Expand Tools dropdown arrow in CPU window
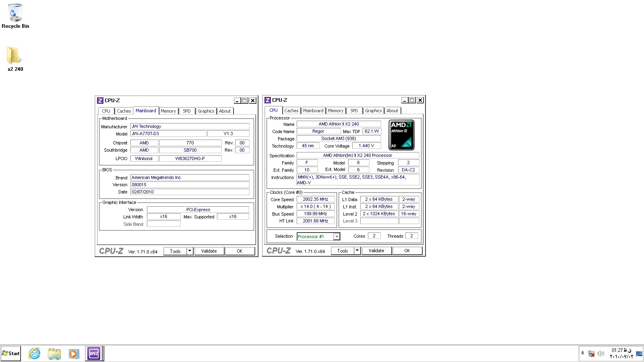The height and width of the screenshot is (362, 644). tap(357, 251)
